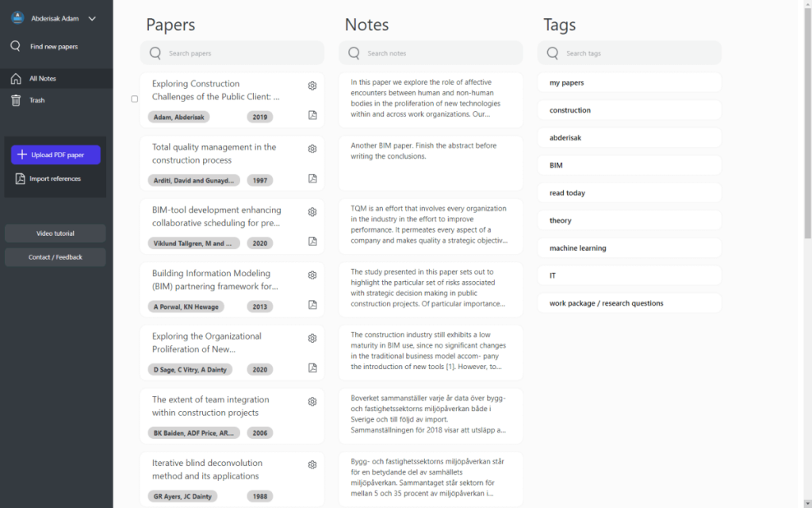Click gear icon on team integration paper

coord(312,402)
